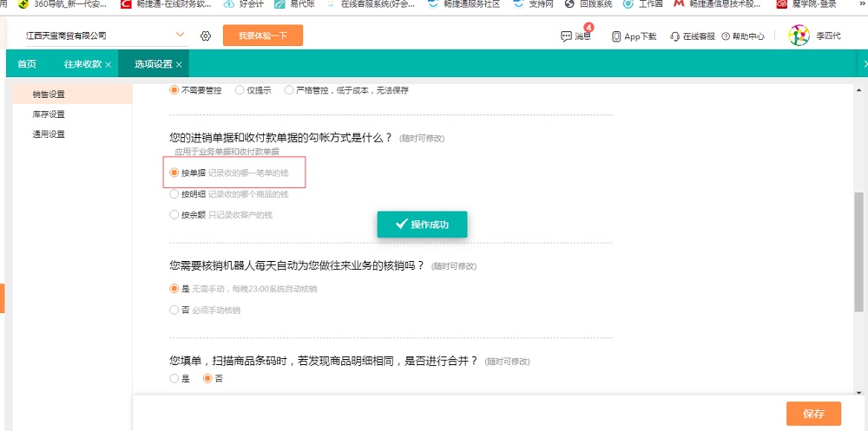Viewport: 868px width, 431px height.
Task: Choose 否 必须手动核销 option
Action: pos(174,310)
